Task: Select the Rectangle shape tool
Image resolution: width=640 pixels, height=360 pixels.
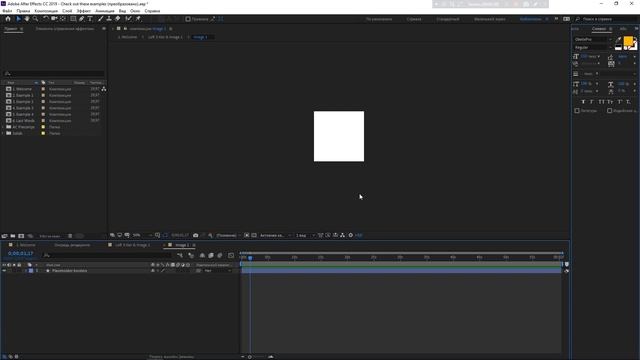Action: tap(73, 19)
